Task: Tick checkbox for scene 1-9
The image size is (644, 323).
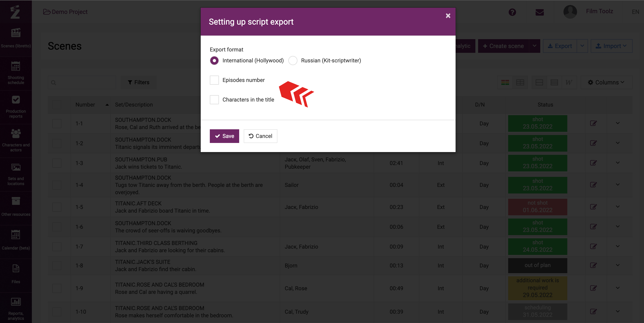Action: (57, 288)
